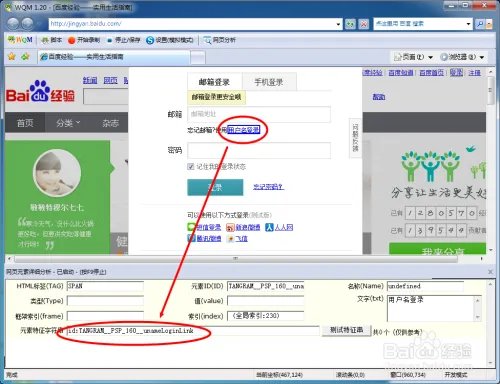Click the featured user avatar thumbnail
This screenshot has width=500, height=384.
(x=57, y=173)
